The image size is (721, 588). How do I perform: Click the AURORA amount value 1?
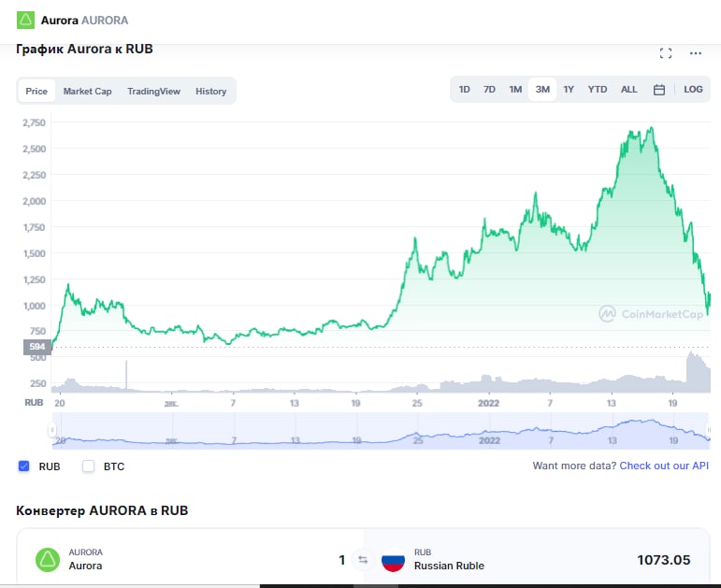click(x=341, y=560)
